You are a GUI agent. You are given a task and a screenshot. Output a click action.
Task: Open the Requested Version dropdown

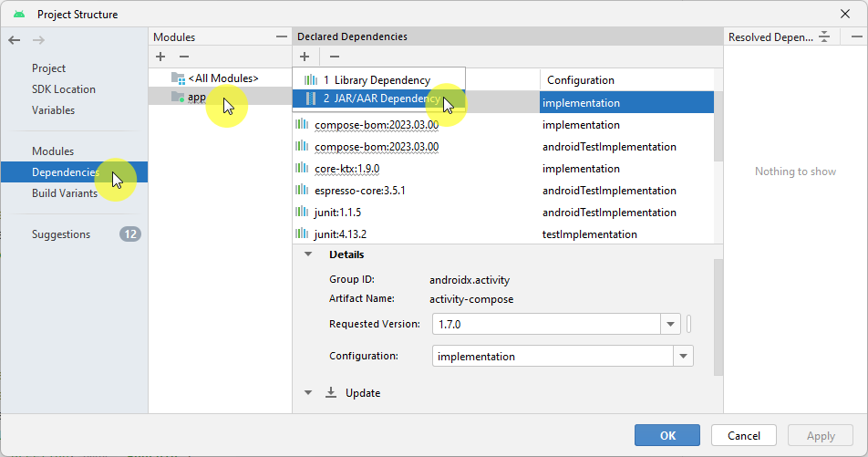[671, 324]
